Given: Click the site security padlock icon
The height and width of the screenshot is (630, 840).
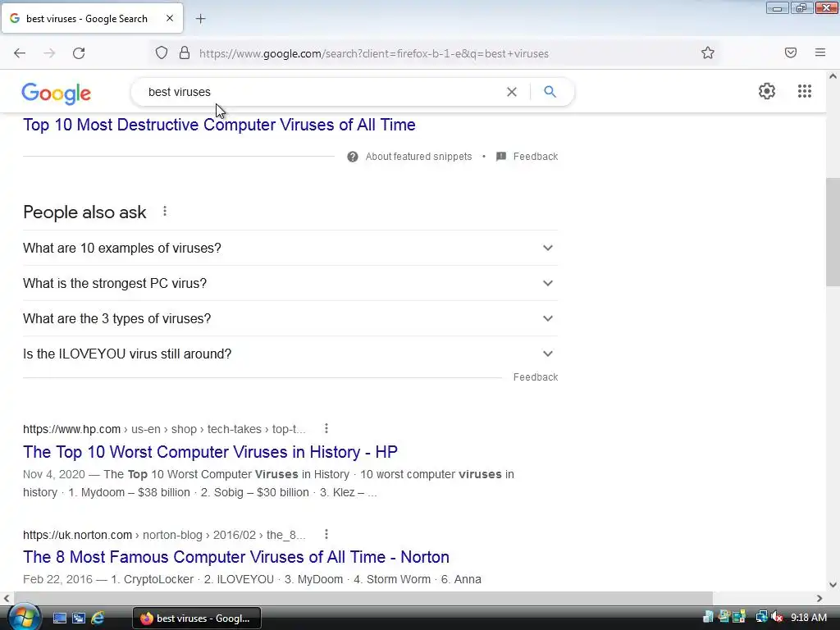Looking at the screenshot, I should coord(185,53).
